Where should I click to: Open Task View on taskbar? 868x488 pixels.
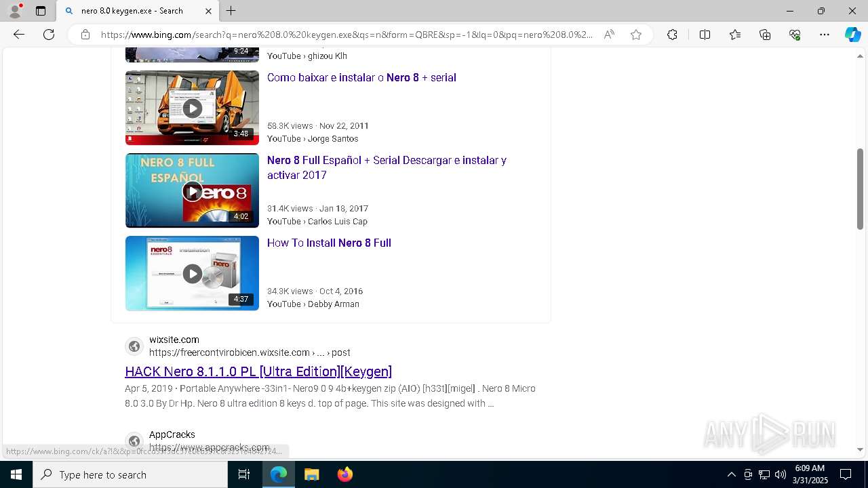point(244,474)
